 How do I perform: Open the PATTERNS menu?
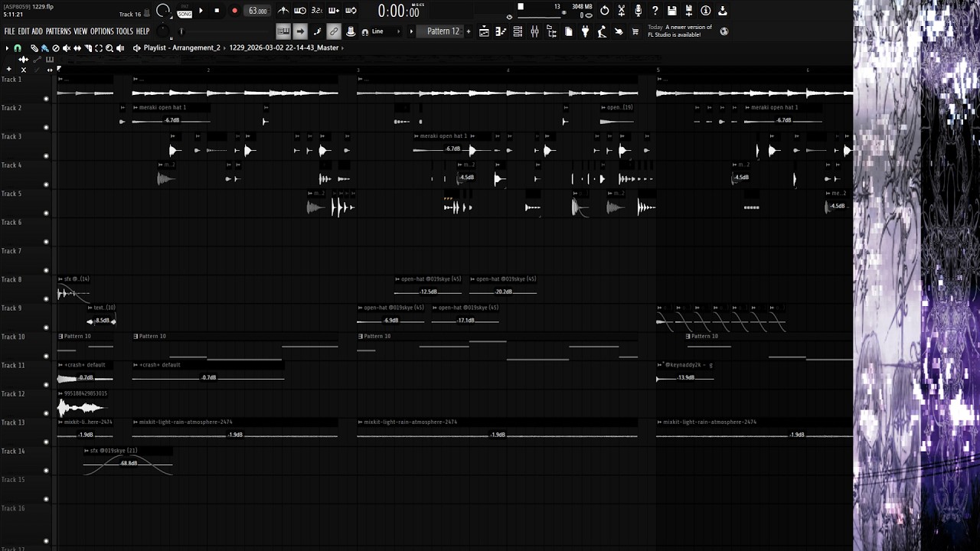[x=58, y=31]
